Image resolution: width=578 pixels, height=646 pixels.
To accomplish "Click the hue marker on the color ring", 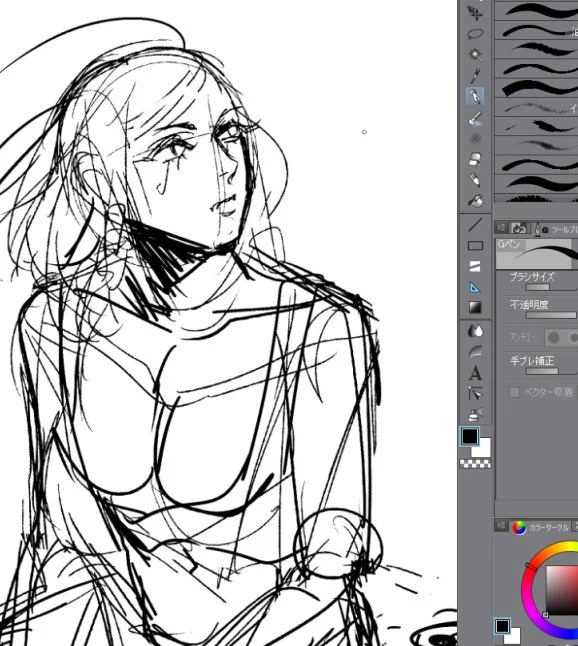I will [531, 567].
